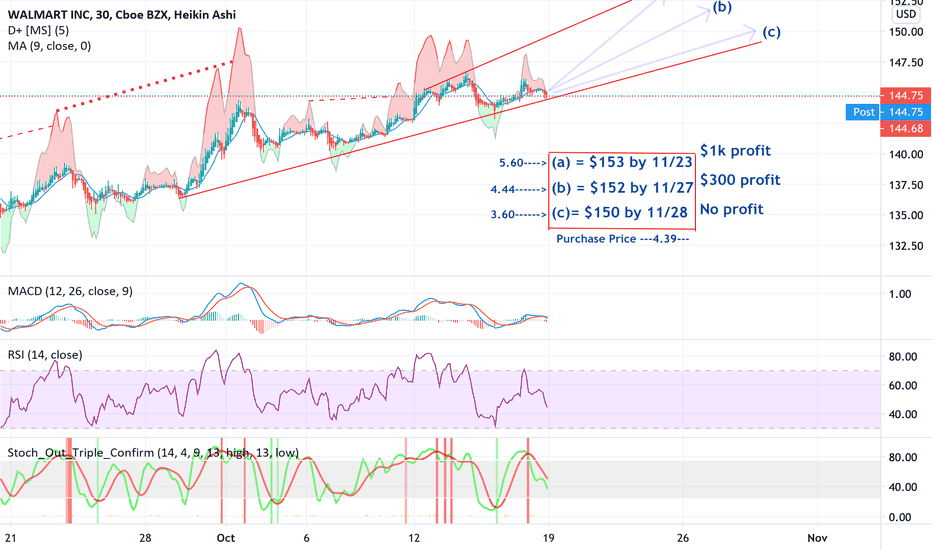Image resolution: width=932 pixels, height=550 pixels.
Task: Click the '3.60------>' annotation
Action: [x=518, y=215]
